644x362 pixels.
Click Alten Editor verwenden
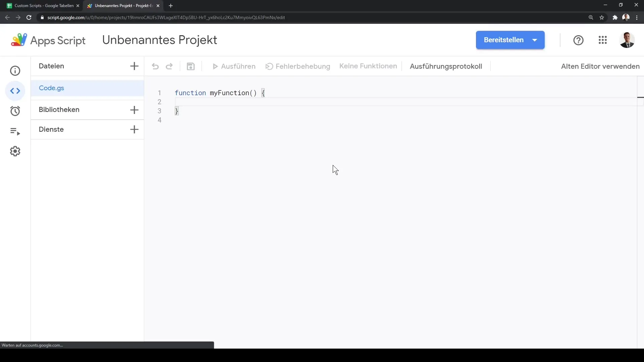600,66
